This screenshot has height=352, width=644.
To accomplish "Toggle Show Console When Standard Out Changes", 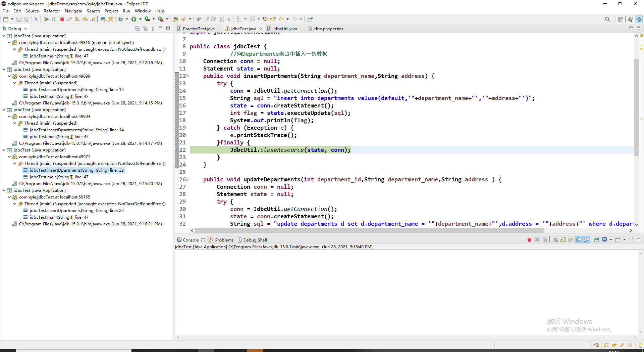I will pos(579,240).
